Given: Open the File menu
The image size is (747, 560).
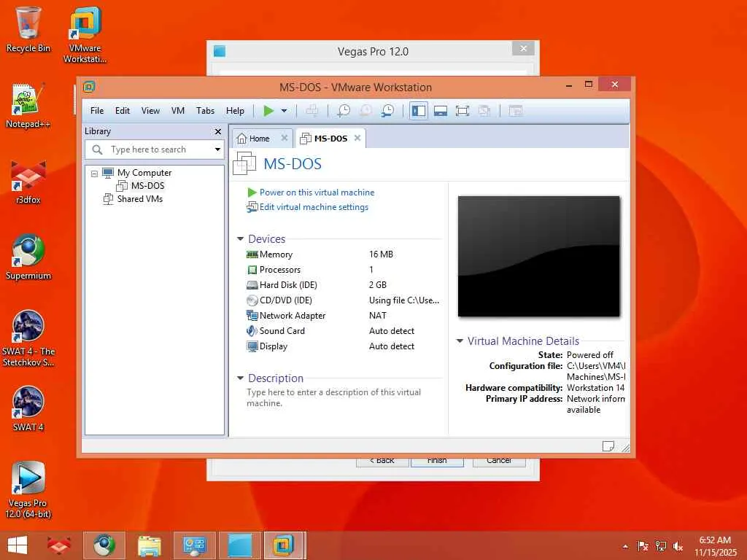Looking at the screenshot, I should [x=97, y=111].
